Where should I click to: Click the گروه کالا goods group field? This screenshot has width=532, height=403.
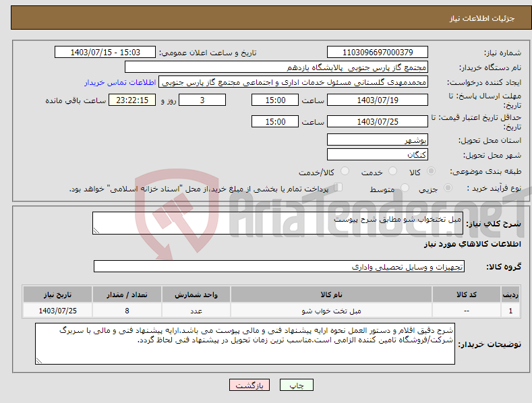click(279, 267)
